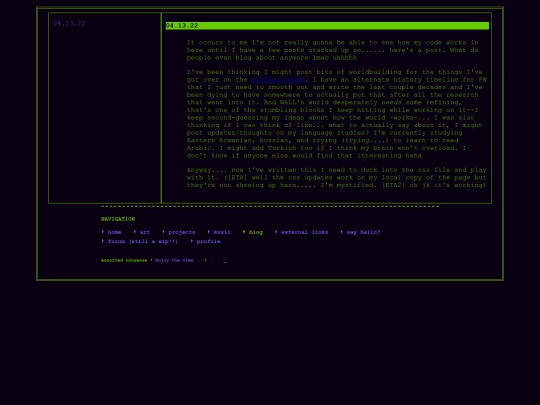
Task: Click the arrow bullet before music
Action: click(x=209, y=232)
